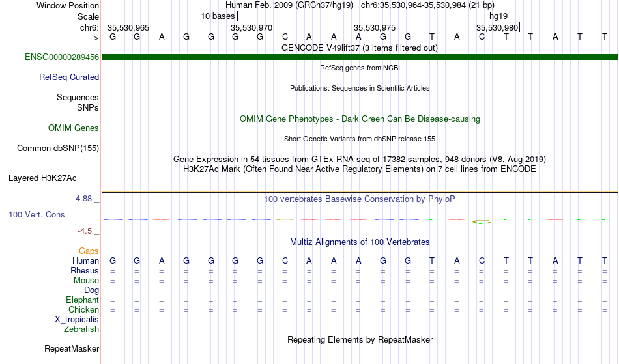Viewport: 619px width, 364px height.
Task: Select the Zebrafish alignment row label
Action: (81, 329)
